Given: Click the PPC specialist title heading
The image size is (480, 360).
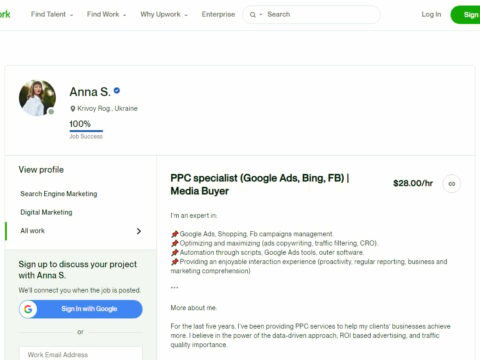Looking at the screenshot, I should [260, 184].
